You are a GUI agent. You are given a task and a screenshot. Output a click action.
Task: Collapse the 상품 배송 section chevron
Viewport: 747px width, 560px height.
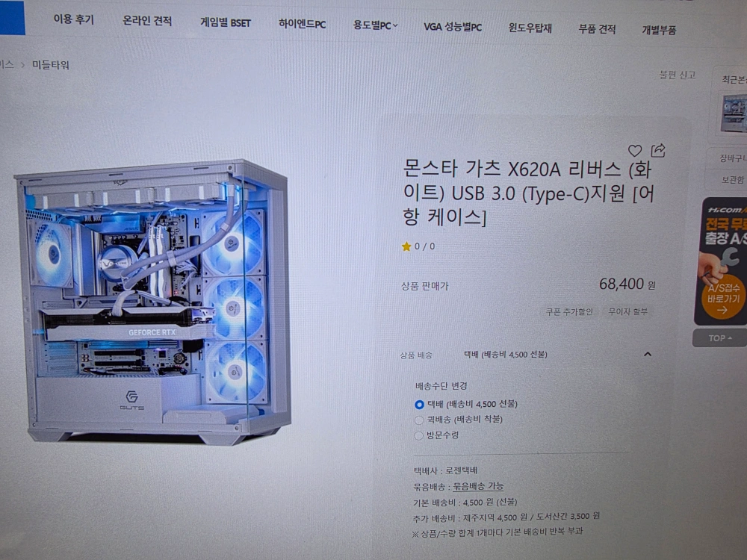(648, 354)
